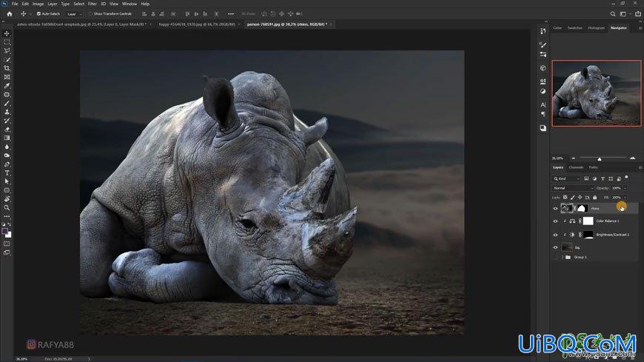Open the Adjustments panel icon
Screen dimensions: 644x362
click(543, 91)
